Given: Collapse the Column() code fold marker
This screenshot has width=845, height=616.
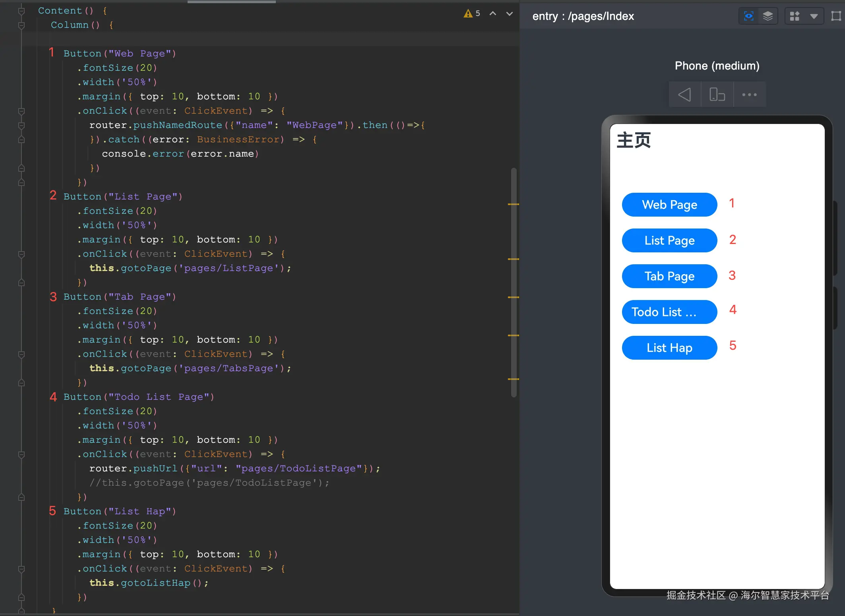Looking at the screenshot, I should point(21,25).
